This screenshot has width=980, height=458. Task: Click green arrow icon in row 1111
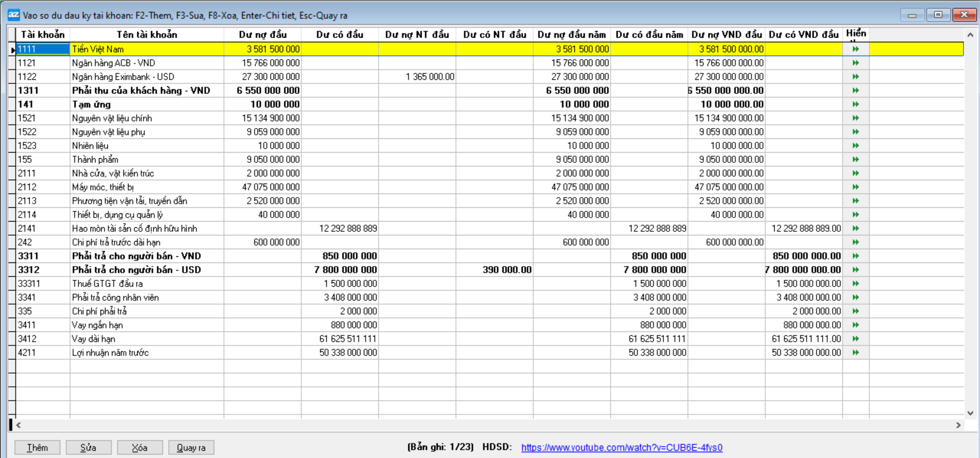point(855,49)
